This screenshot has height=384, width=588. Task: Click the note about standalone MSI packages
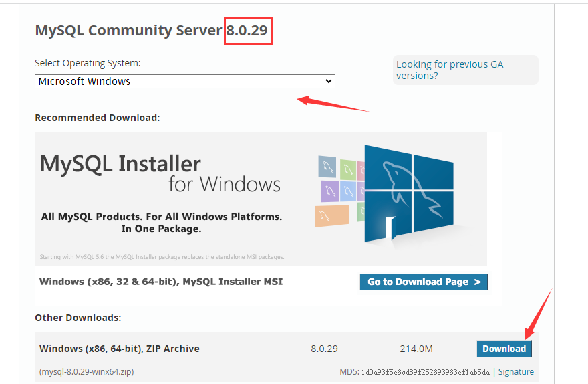pyautogui.click(x=162, y=257)
